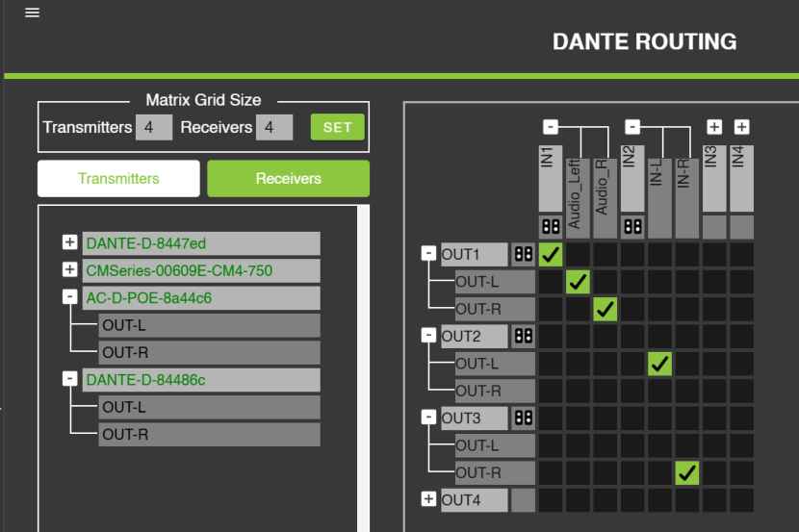Collapse the IN1 column group

tap(551, 127)
